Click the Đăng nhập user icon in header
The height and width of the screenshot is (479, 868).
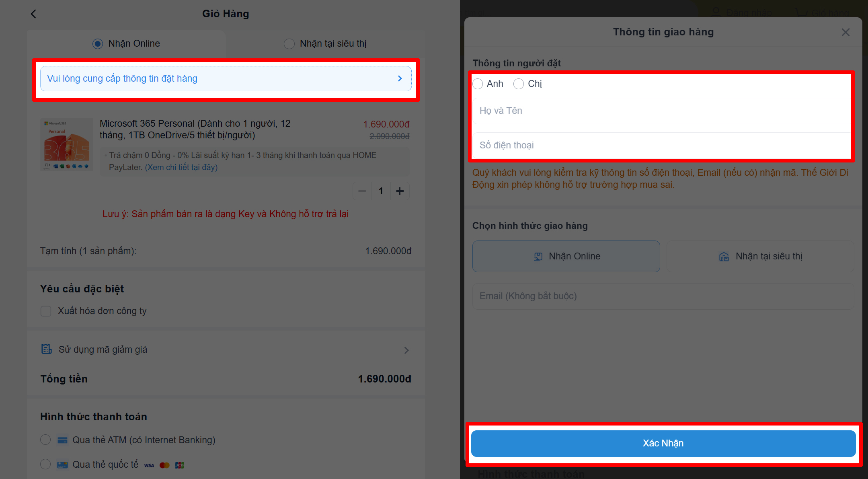click(716, 12)
